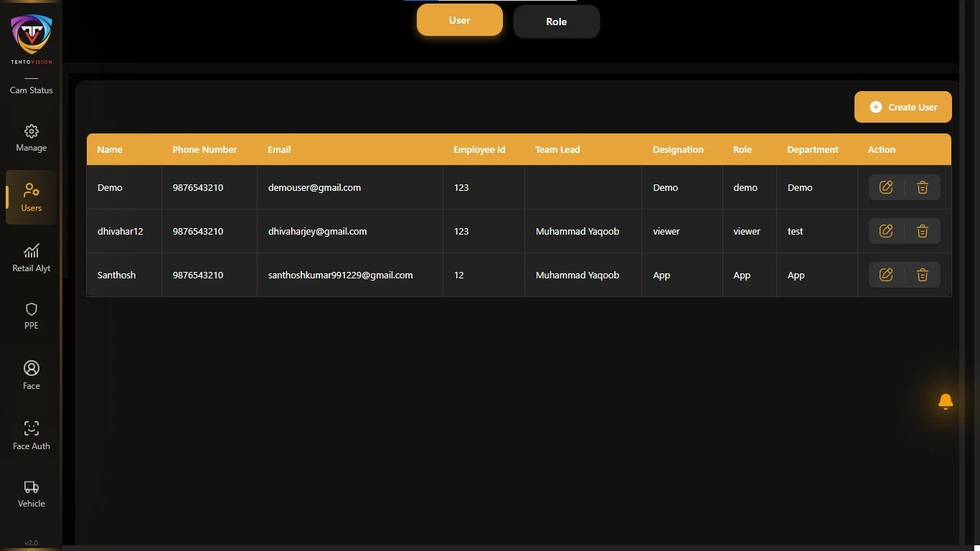Select Santhosh's email address in the table
This screenshot has width=980, height=551.
340,275
